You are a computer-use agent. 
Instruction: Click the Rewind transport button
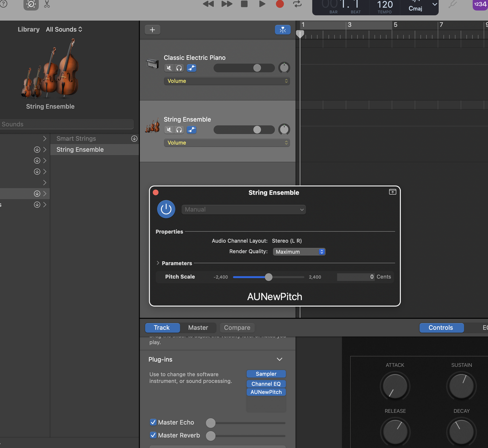pyautogui.click(x=208, y=4)
